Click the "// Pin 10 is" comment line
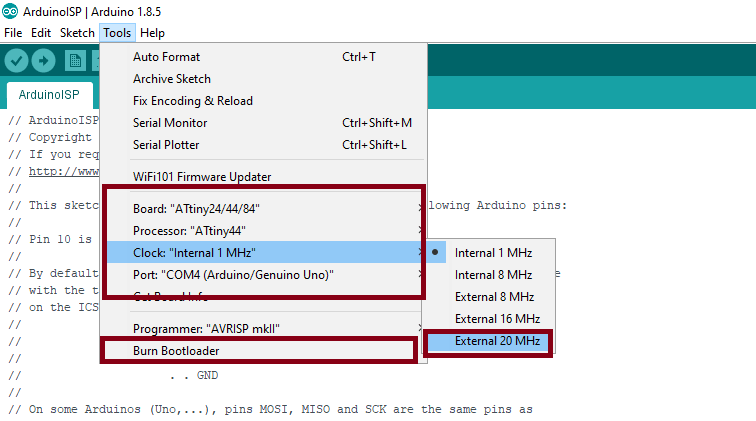Screen dimensions: 756x421 (50, 239)
